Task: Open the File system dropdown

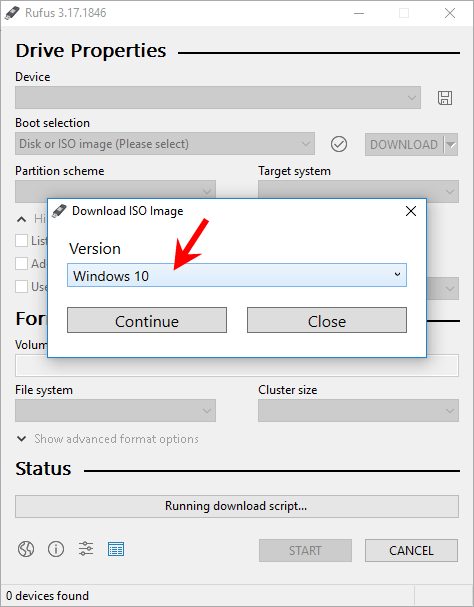Action: point(115,410)
